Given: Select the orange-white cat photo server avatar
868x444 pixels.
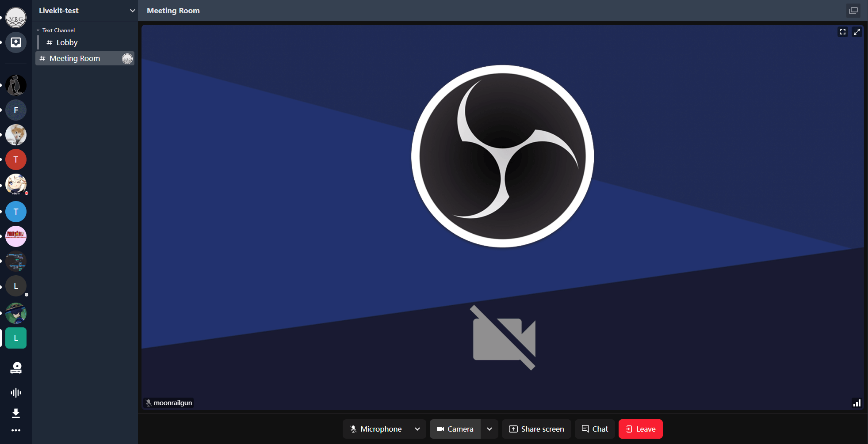Looking at the screenshot, I should 16,135.
